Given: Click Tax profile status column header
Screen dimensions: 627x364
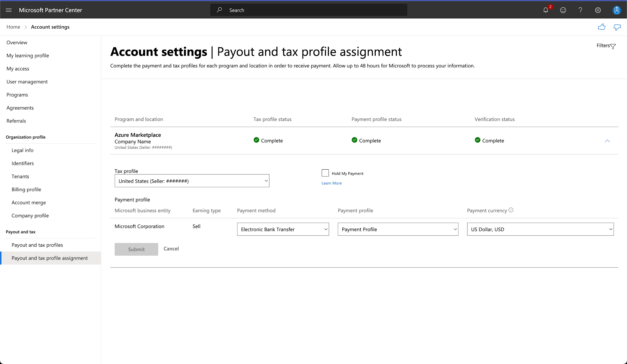Looking at the screenshot, I should point(272,119).
